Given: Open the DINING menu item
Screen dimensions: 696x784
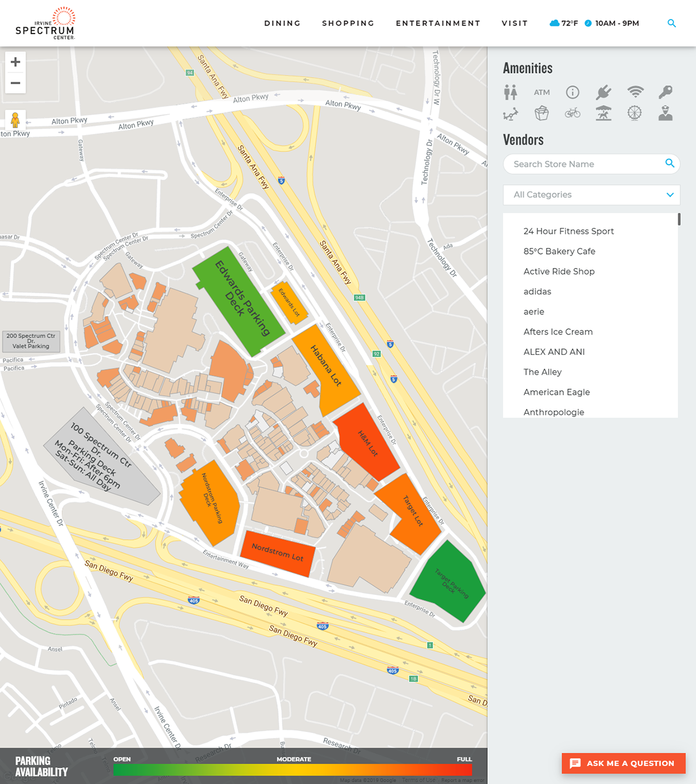Looking at the screenshot, I should pyautogui.click(x=282, y=23).
